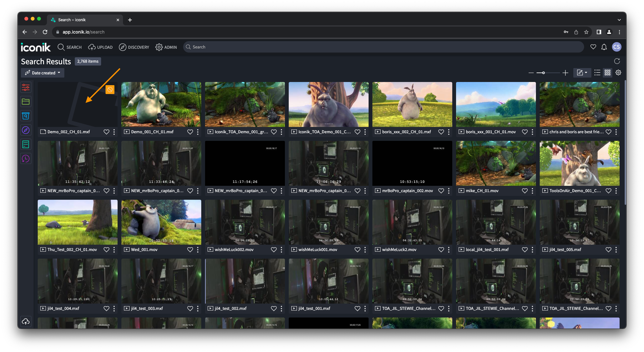Switch to grid view
The width and height of the screenshot is (644, 352).
(608, 73)
